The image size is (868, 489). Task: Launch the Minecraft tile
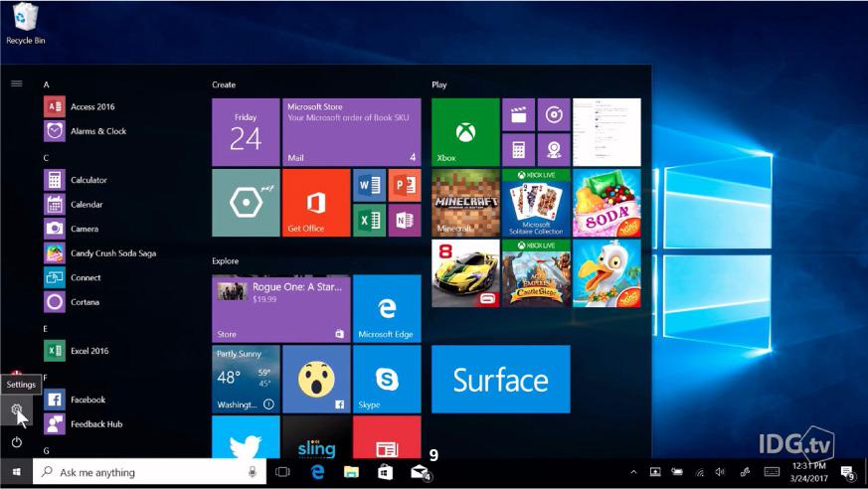(x=465, y=203)
